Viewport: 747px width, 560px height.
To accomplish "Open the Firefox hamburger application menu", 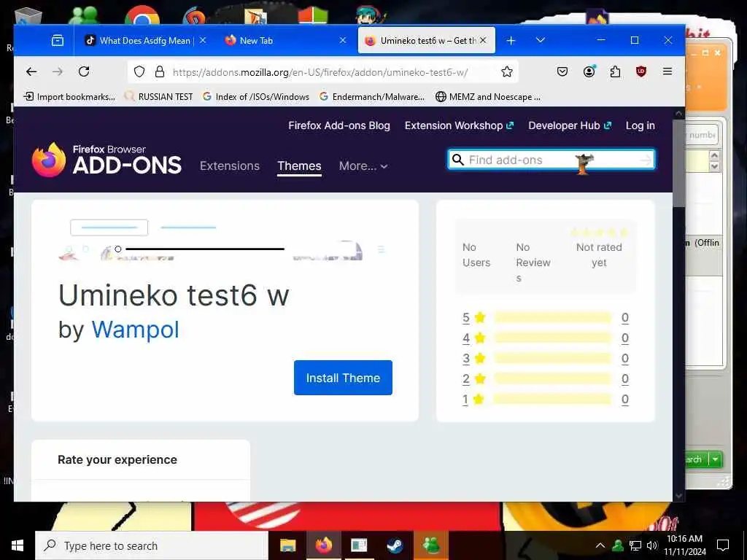I will tap(667, 71).
